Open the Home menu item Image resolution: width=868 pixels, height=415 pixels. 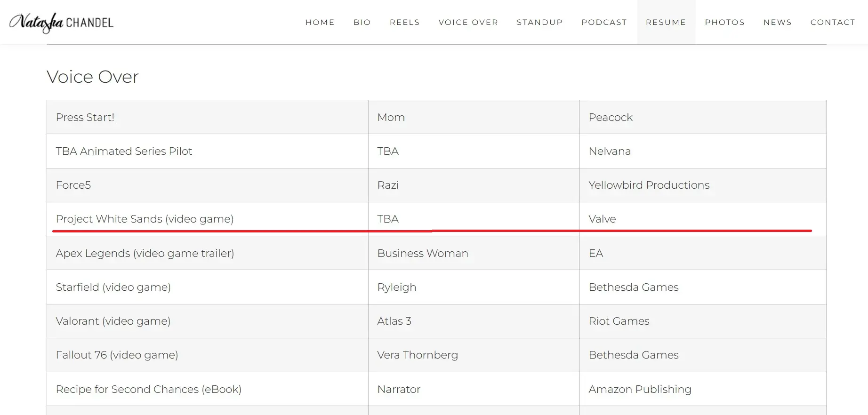(x=320, y=22)
